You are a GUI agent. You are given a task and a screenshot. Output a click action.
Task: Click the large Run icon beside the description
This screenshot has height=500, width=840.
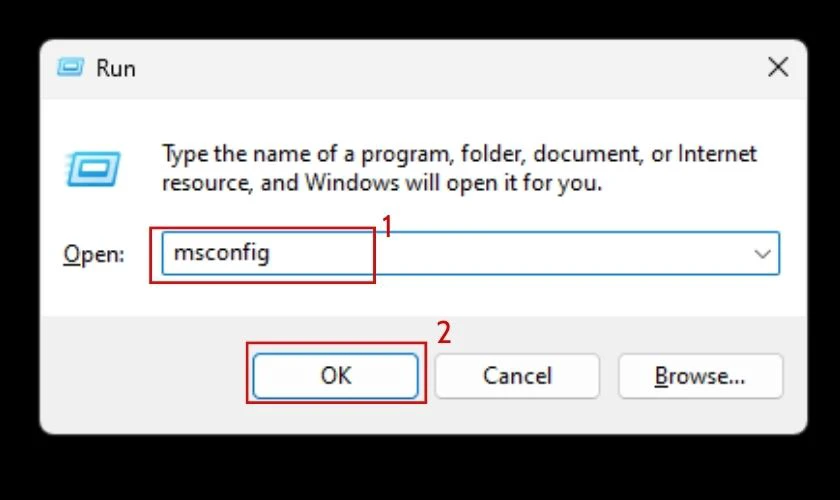pos(93,169)
